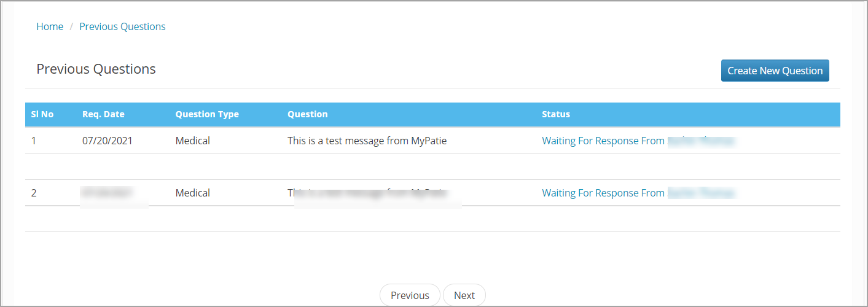The image size is (868, 307).
Task: Open the Home breadcrumb link
Action: coord(50,26)
